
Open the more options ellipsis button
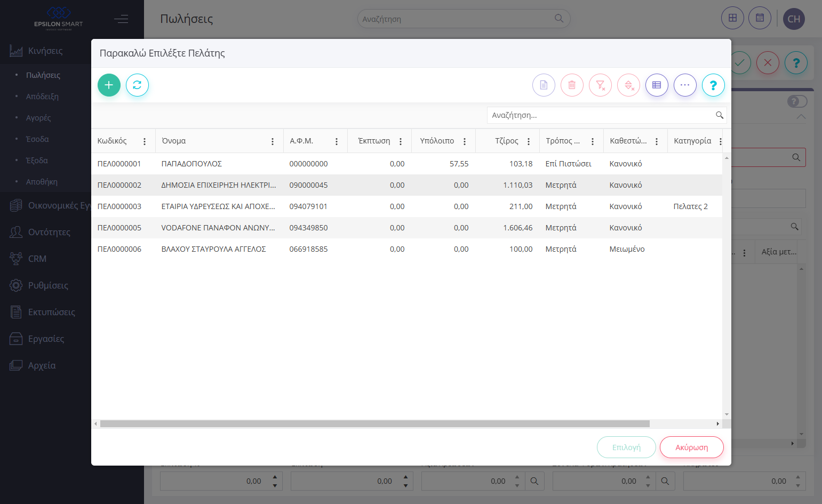[x=685, y=85]
